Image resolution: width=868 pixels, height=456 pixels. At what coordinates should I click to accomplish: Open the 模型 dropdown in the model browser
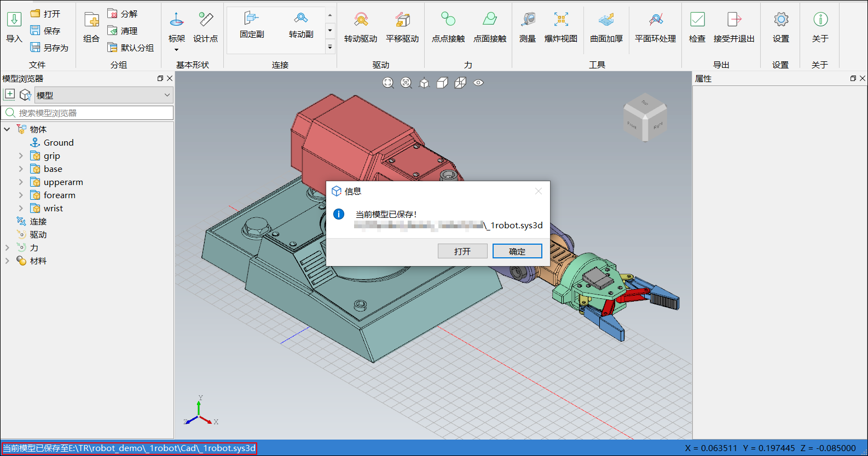tap(103, 95)
